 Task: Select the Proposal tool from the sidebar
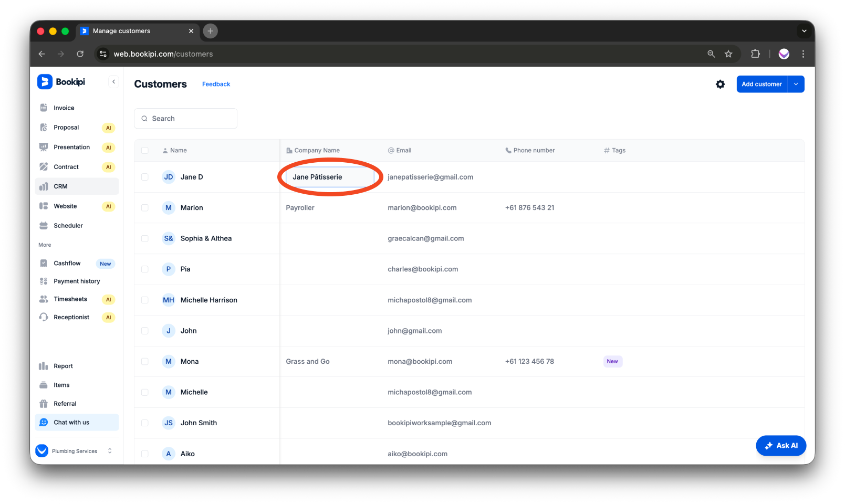coord(66,127)
